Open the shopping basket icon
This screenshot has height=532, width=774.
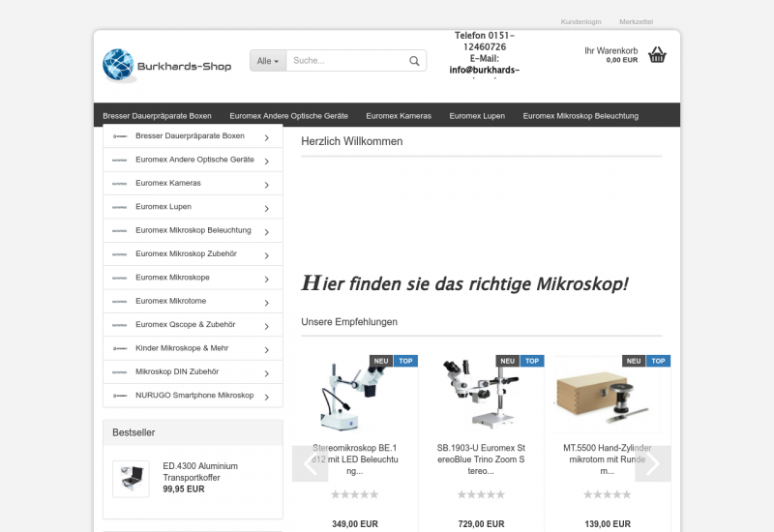point(657,55)
